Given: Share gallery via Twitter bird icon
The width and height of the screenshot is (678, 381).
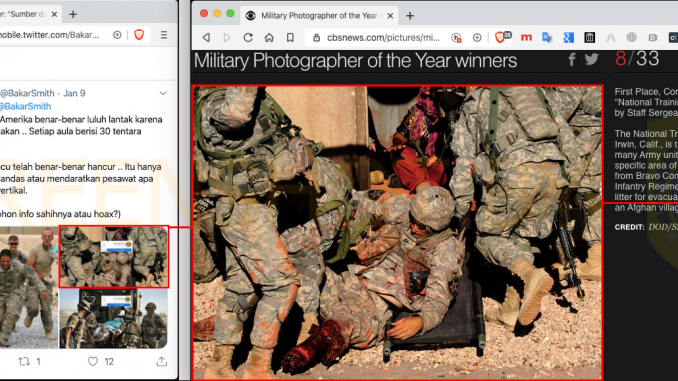Looking at the screenshot, I should [x=592, y=59].
